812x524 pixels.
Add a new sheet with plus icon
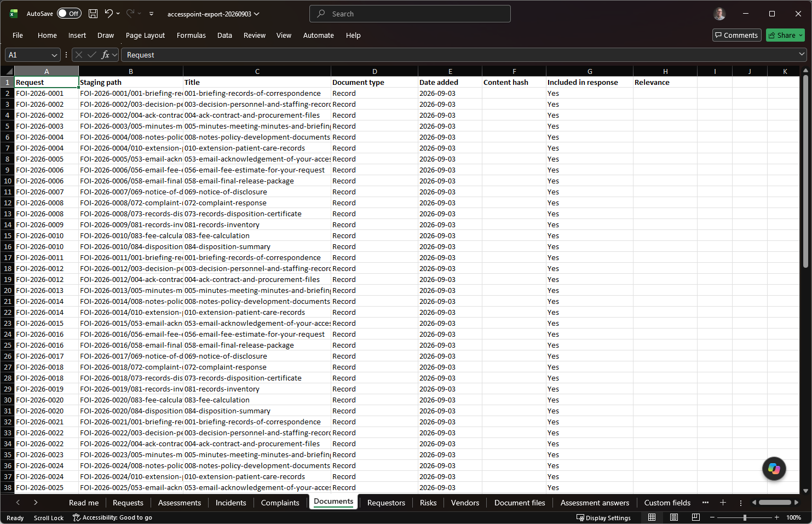coord(723,503)
